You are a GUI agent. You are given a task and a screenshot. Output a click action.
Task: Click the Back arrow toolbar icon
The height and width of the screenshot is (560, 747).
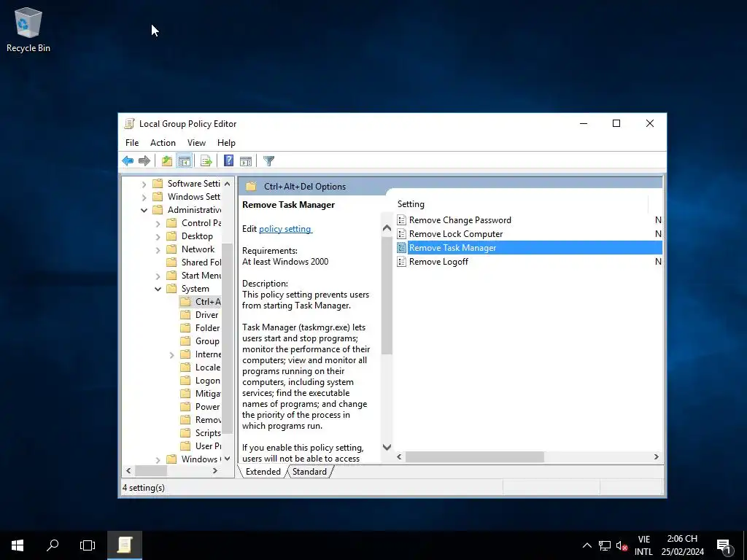click(x=128, y=161)
